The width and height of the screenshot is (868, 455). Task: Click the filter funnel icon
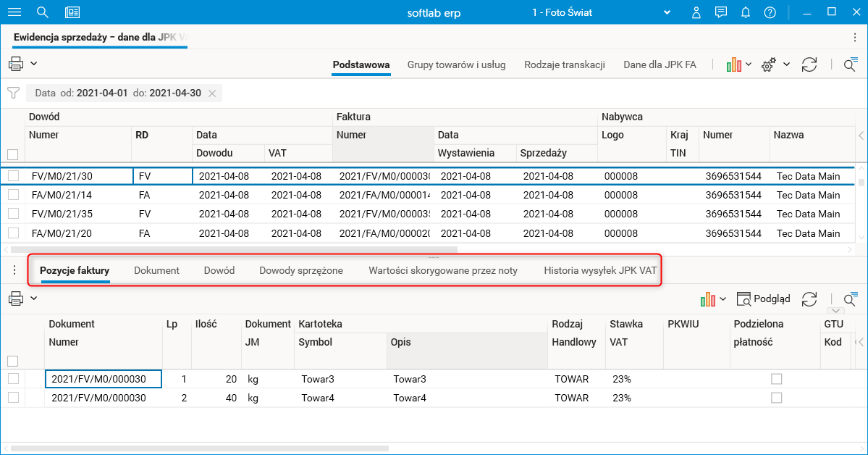point(13,93)
